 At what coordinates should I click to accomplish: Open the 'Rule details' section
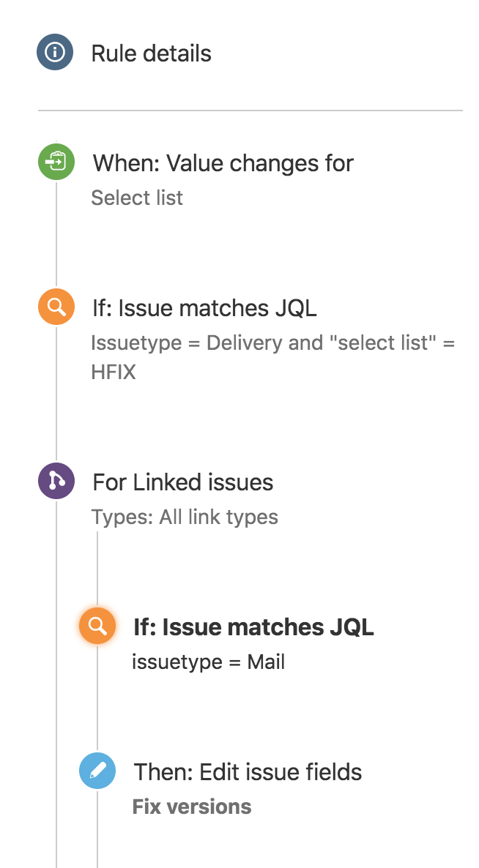click(151, 53)
